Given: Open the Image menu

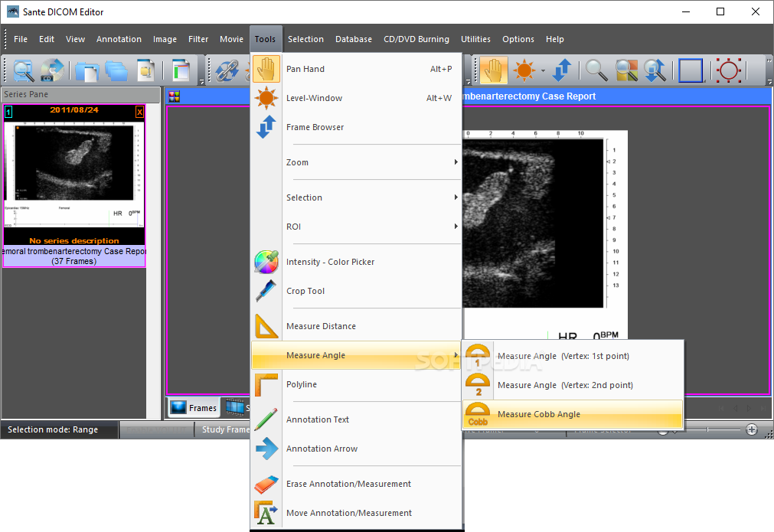Looking at the screenshot, I should pos(165,39).
